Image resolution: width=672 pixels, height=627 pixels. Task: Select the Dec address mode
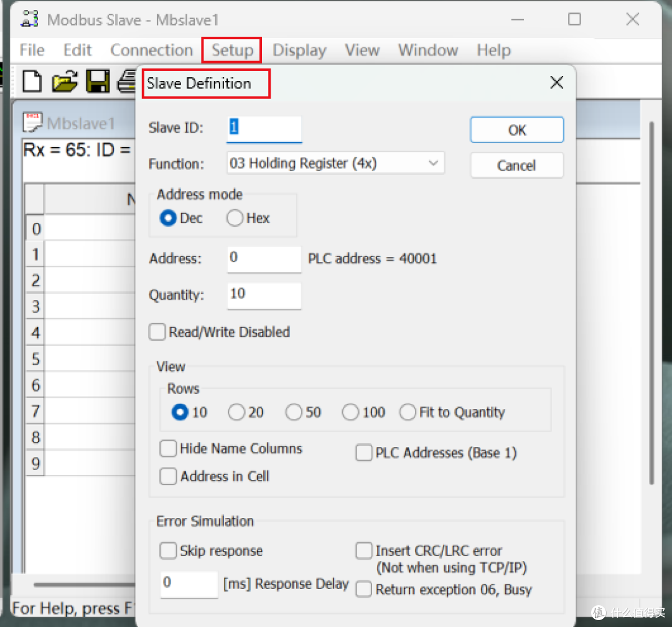coord(167,219)
